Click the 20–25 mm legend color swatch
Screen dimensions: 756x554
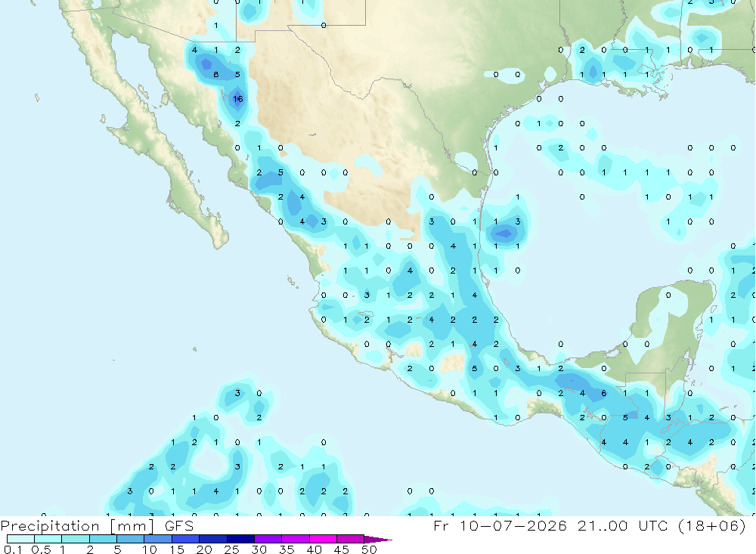(x=213, y=539)
